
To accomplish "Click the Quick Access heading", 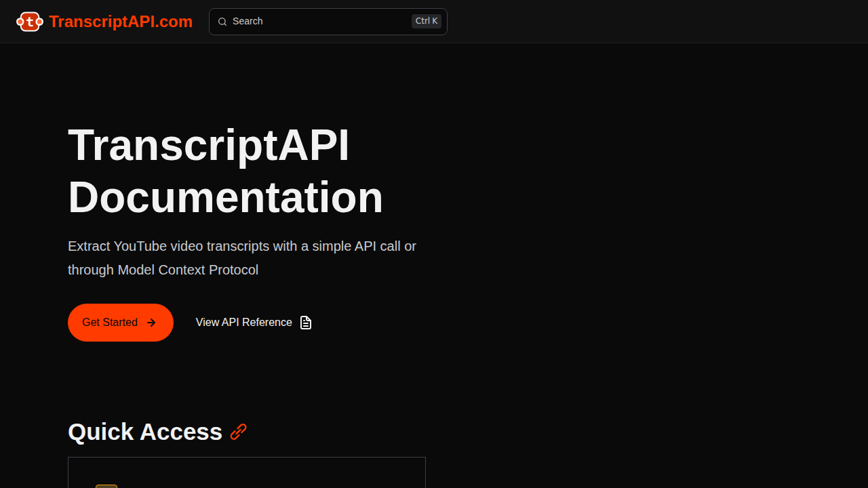I will coord(145,432).
